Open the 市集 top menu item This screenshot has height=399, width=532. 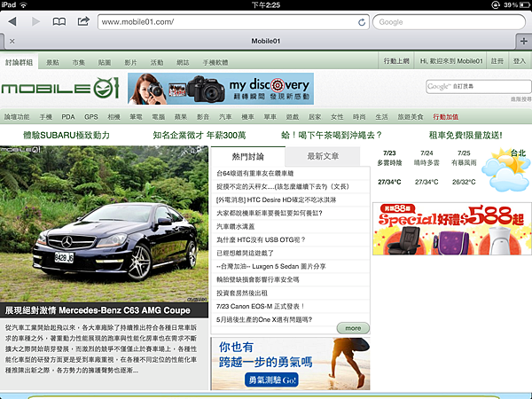pos(79,62)
